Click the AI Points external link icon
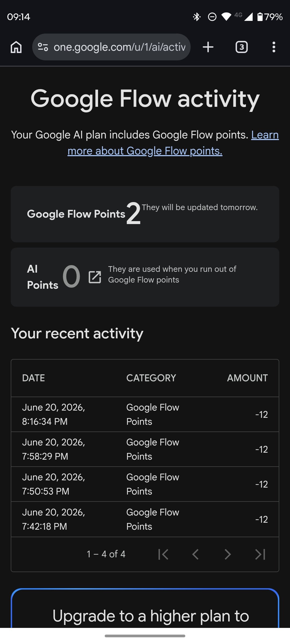Viewport: 290px width, 644px height. coord(95,277)
